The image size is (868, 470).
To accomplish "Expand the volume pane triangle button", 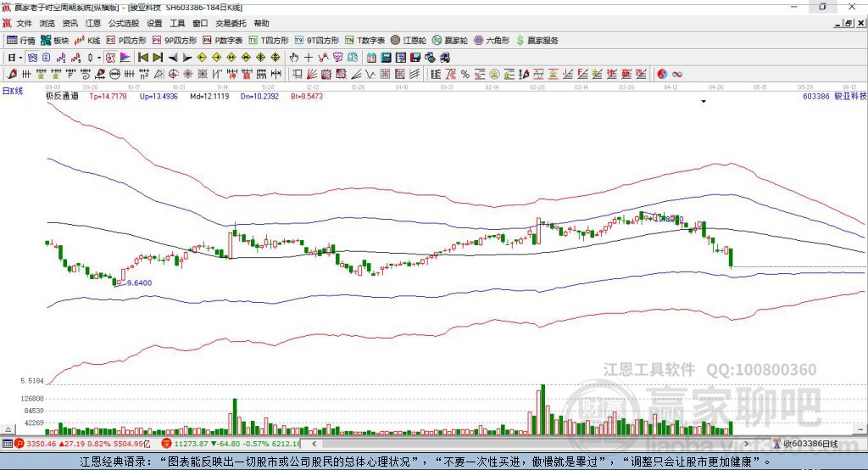I will (x=8, y=429).
